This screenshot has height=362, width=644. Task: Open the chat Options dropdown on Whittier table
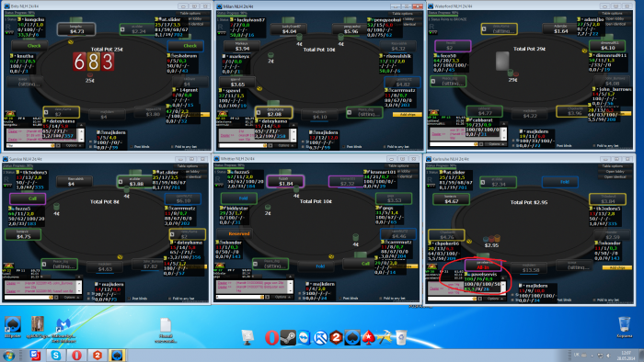pyautogui.click(x=282, y=297)
